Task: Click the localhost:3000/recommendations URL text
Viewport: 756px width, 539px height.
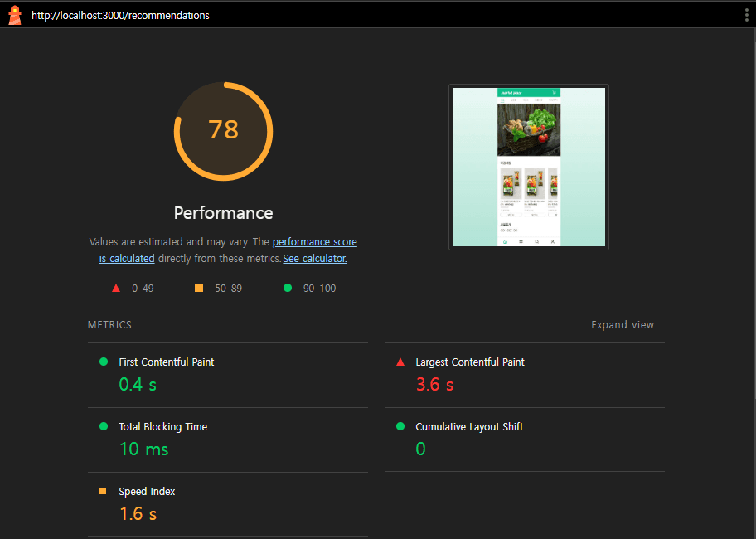Action: point(120,15)
